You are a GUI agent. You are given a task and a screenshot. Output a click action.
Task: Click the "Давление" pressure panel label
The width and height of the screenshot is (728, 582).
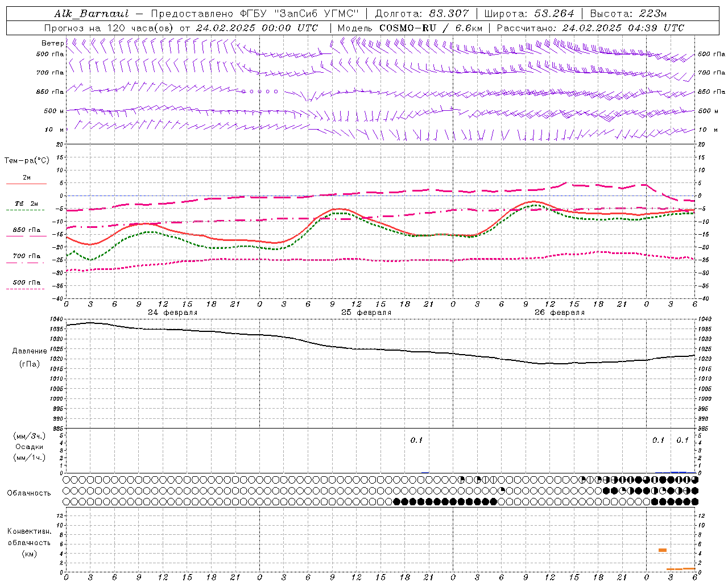pos(30,351)
